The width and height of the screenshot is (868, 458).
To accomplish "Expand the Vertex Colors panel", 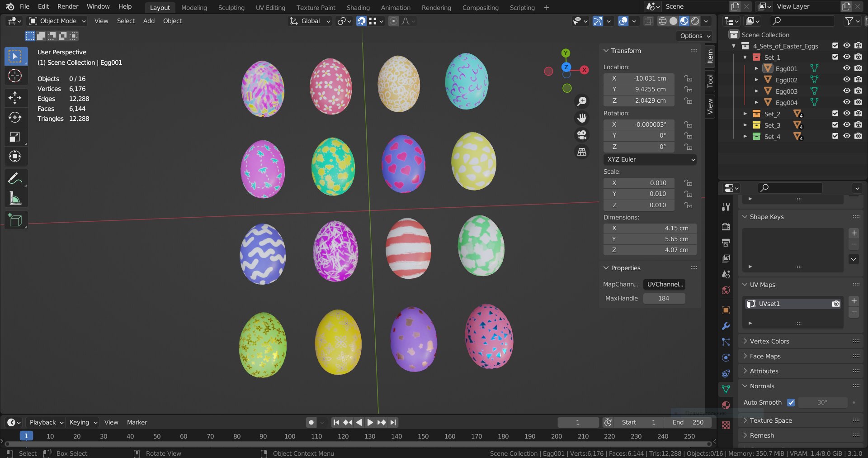I will (x=769, y=341).
